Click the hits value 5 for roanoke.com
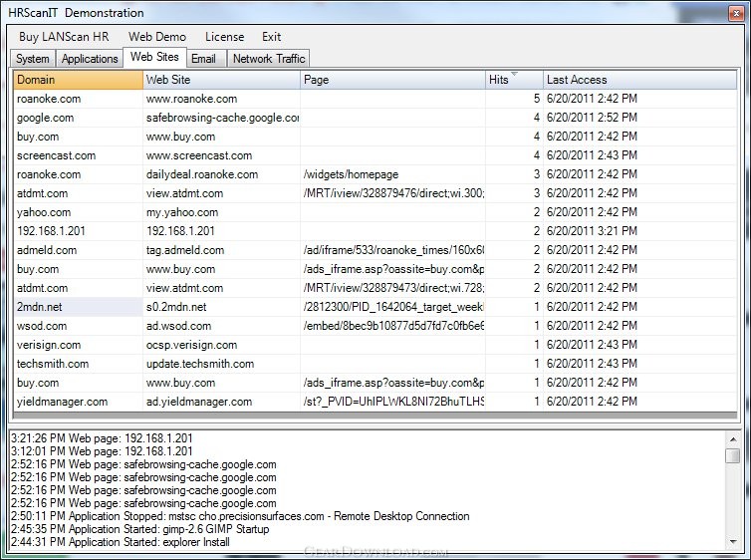Screen dimensions: 751x560 pos(514,99)
